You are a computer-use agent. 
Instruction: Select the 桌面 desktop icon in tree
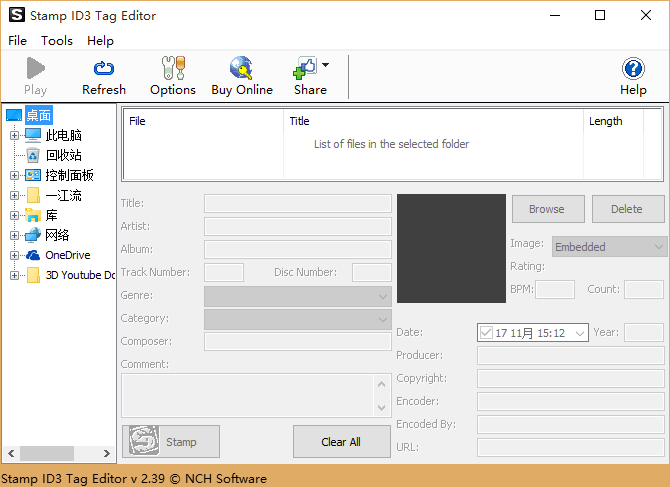14,115
